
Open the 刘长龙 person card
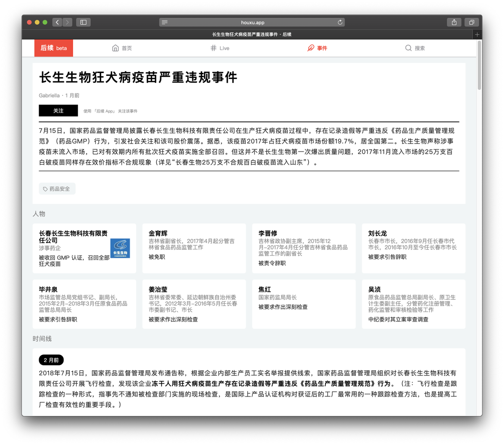(414, 249)
